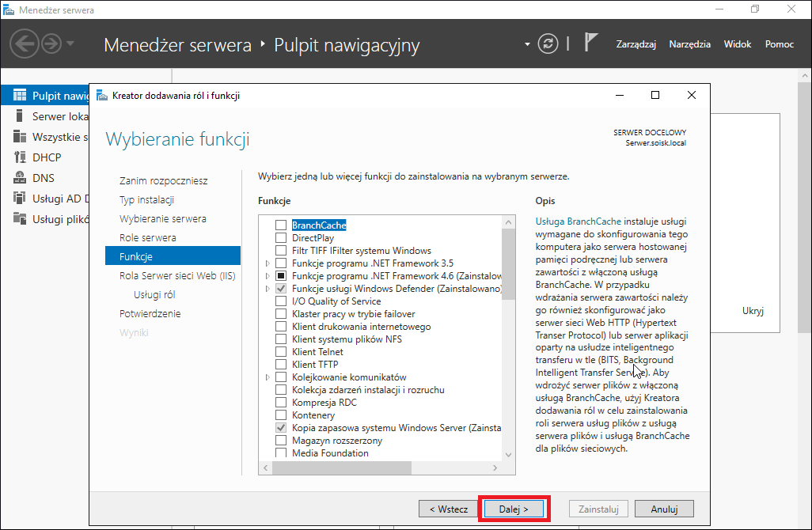Open the Narzędzia menu
Image resolution: width=812 pixels, height=530 pixels.
pyautogui.click(x=690, y=44)
